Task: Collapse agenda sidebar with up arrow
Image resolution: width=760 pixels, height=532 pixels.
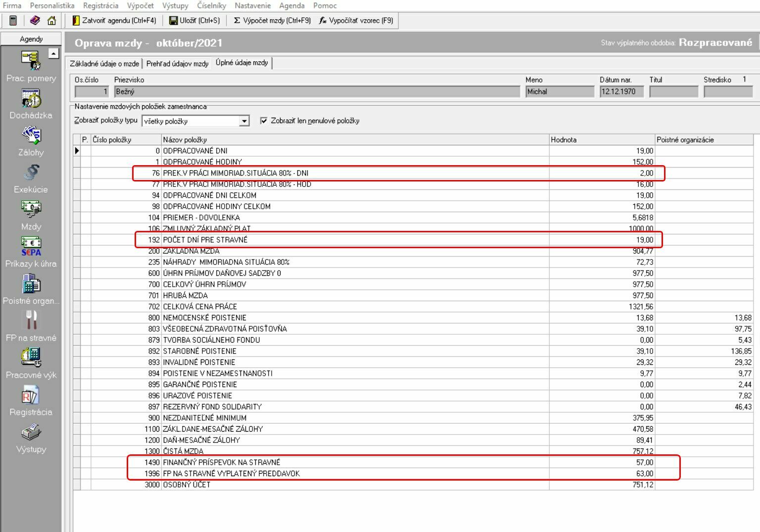Action: click(x=53, y=53)
